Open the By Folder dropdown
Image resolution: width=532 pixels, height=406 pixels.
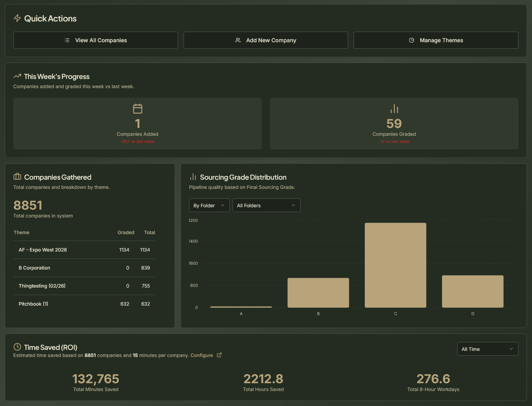click(209, 205)
